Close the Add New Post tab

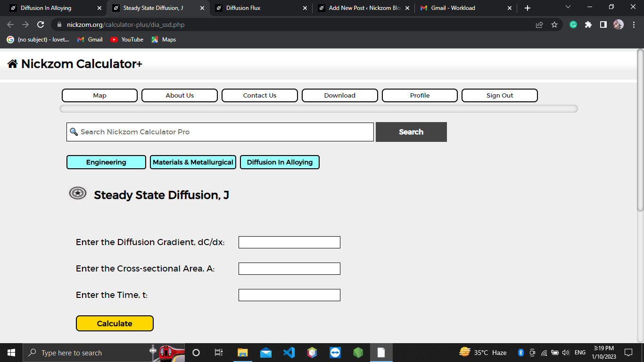(407, 8)
